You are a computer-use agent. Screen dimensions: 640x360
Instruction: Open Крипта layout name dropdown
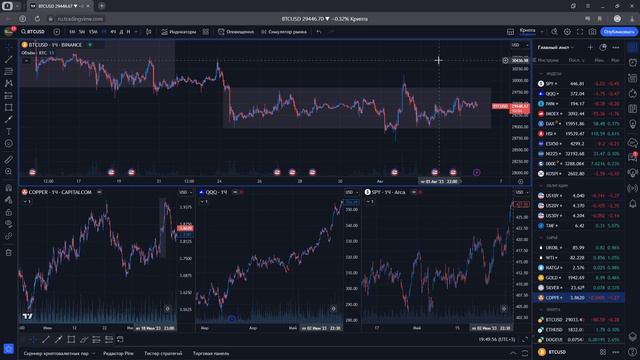coord(531,31)
